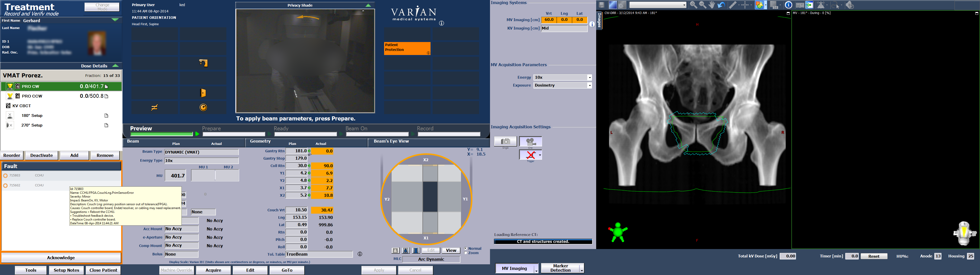Open the image information icon in toolbar
Viewport: 980px width, 275px height.
click(789, 5)
